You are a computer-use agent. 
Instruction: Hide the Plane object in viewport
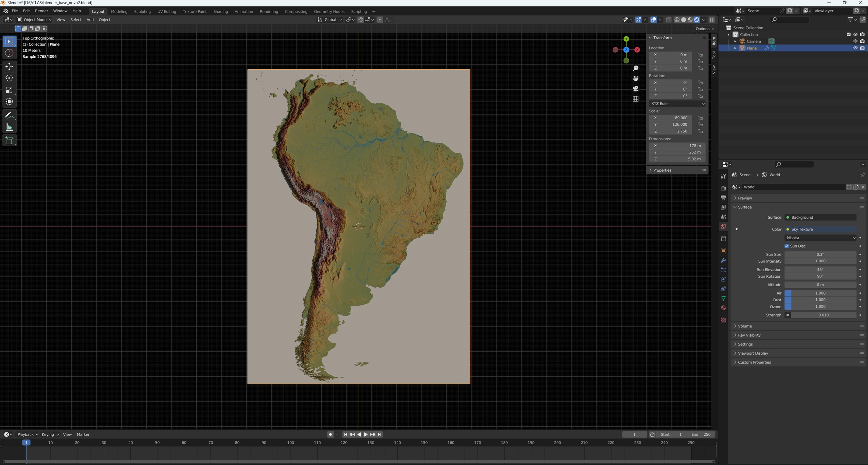(855, 48)
